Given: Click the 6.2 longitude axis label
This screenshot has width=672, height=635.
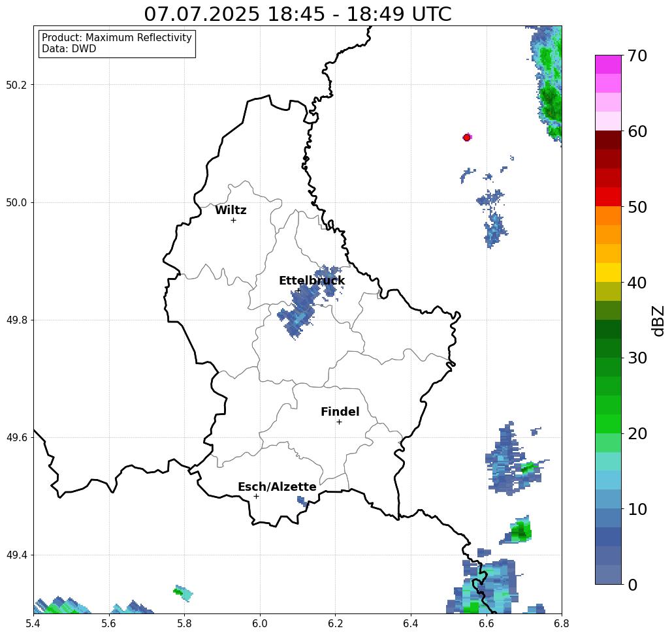Looking at the screenshot, I should point(336,623).
